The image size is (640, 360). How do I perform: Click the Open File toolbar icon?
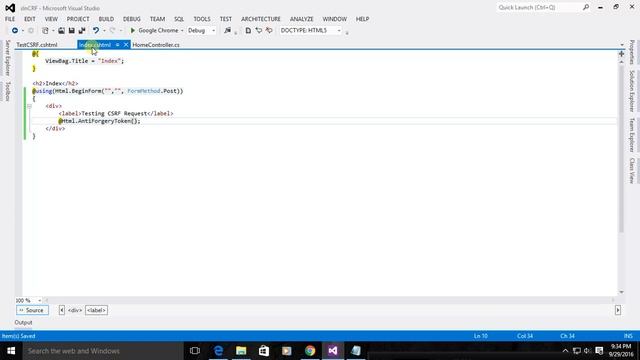pyautogui.click(x=61, y=31)
